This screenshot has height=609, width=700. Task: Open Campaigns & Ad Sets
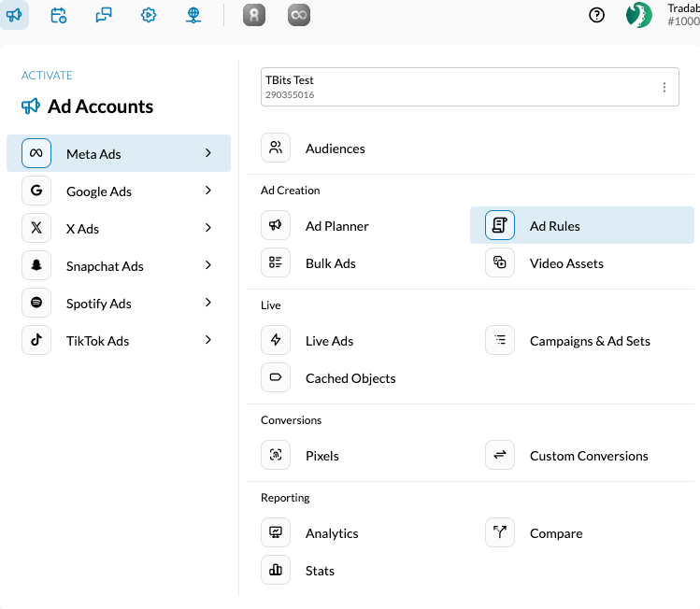click(589, 341)
